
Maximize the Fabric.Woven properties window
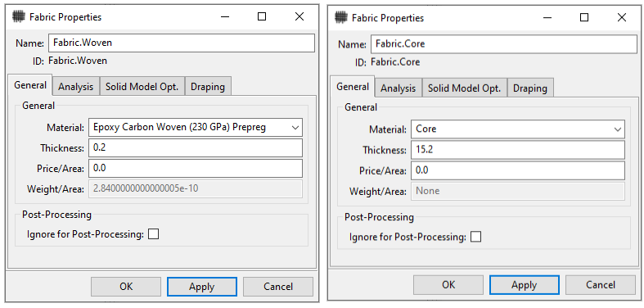tap(262, 16)
